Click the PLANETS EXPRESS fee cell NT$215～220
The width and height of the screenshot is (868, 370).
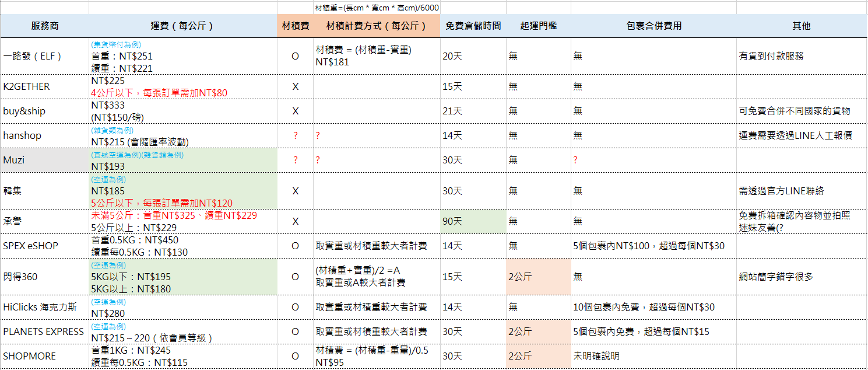pos(183,331)
